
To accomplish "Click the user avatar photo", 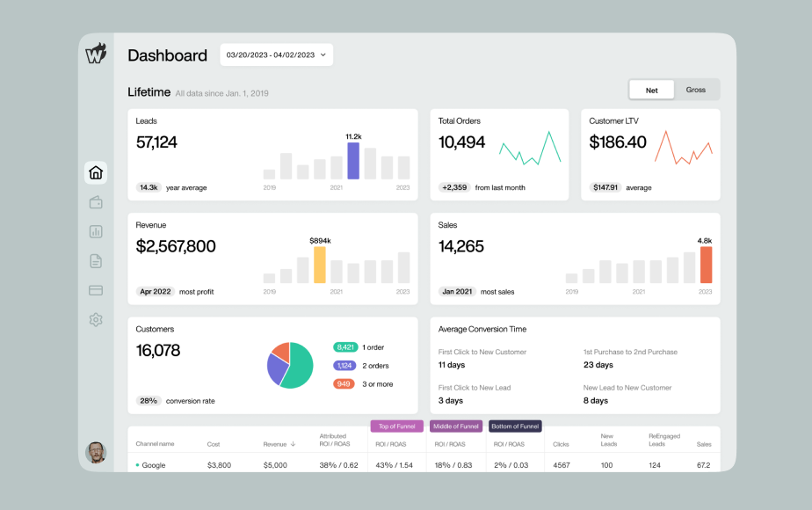I will pyautogui.click(x=96, y=453).
